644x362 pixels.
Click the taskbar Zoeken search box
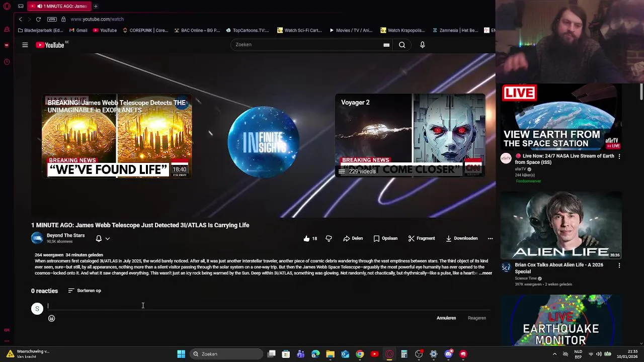pos(226,354)
